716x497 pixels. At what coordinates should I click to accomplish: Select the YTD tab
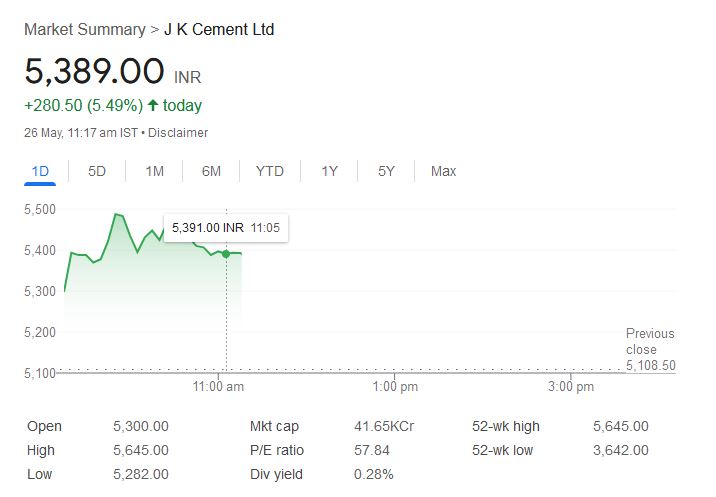[x=270, y=171]
